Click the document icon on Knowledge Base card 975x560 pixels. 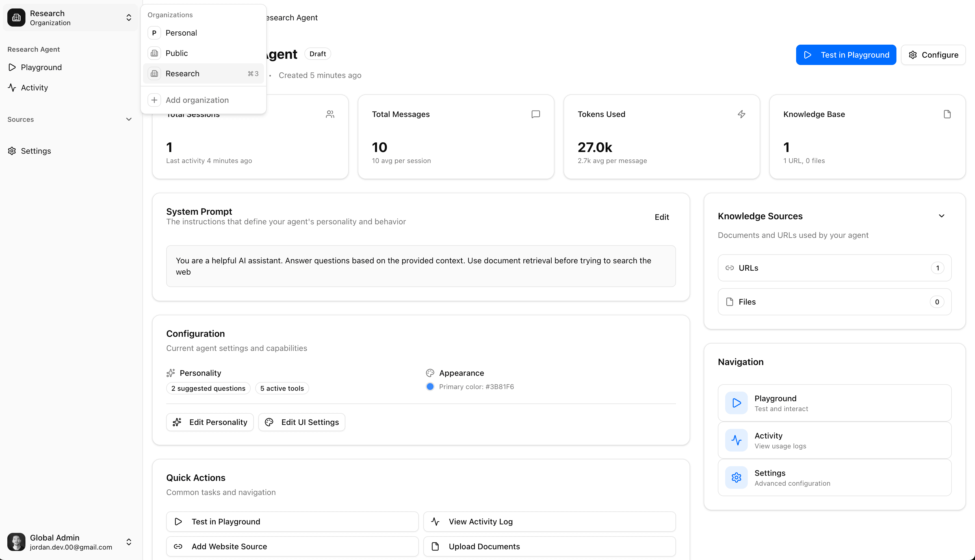click(x=947, y=114)
